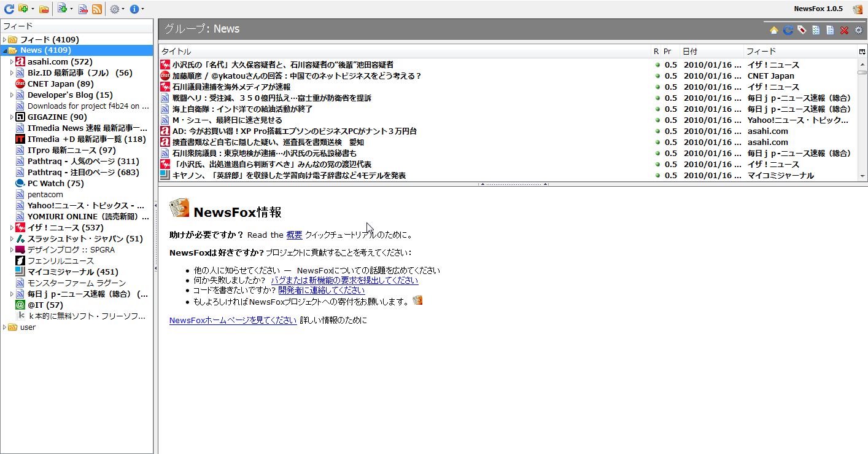Open the info dropdown arrow in the toolbar
868x454 pixels.
(x=142, y=9)
